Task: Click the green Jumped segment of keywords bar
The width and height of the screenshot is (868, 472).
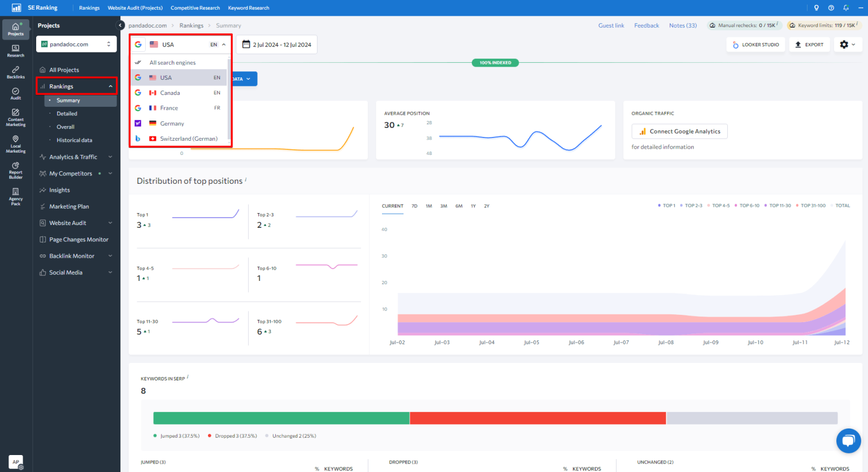Action: pyautogui.click(x=281, y=418)
